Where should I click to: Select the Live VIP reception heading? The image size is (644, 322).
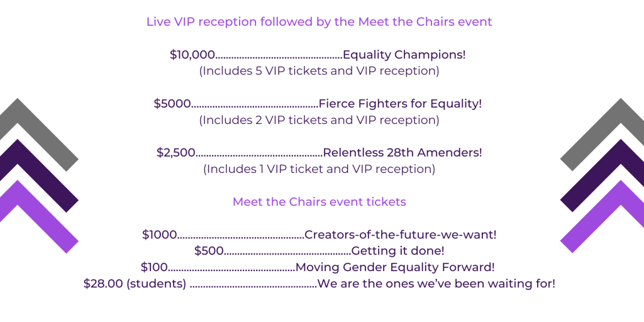coord(319,22)
